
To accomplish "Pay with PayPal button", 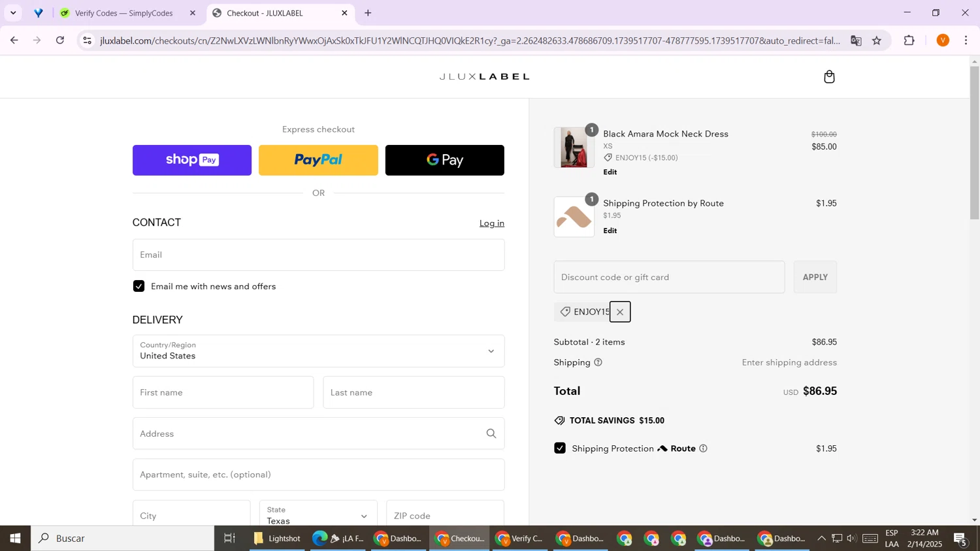I will point(318,160).
